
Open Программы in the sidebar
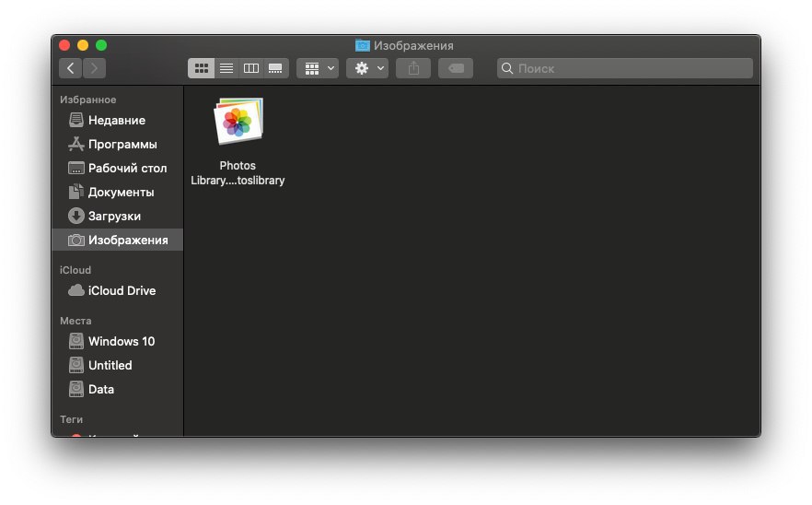118,144
